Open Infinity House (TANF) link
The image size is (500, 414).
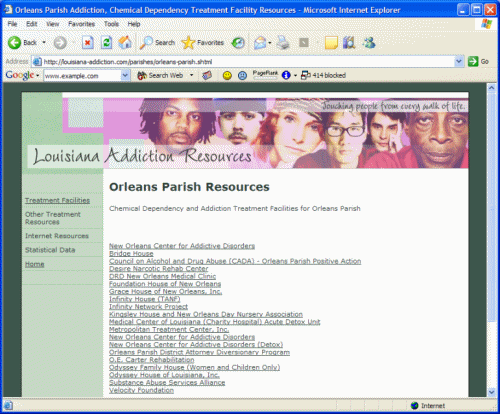[145, 299]
